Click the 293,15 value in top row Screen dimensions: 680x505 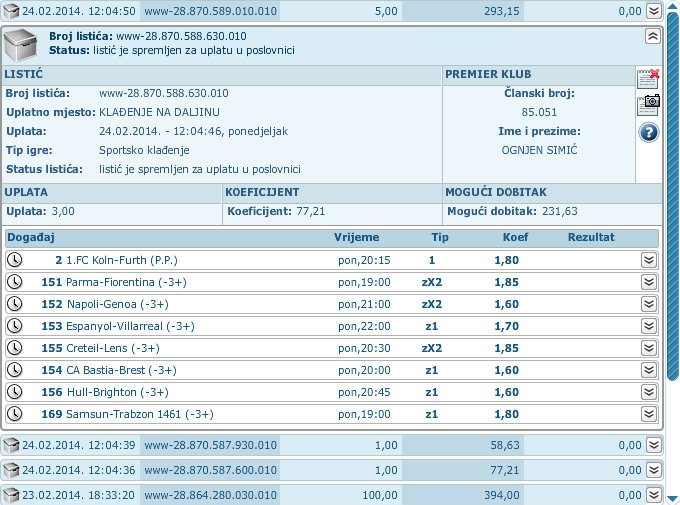tap(501, 11)
